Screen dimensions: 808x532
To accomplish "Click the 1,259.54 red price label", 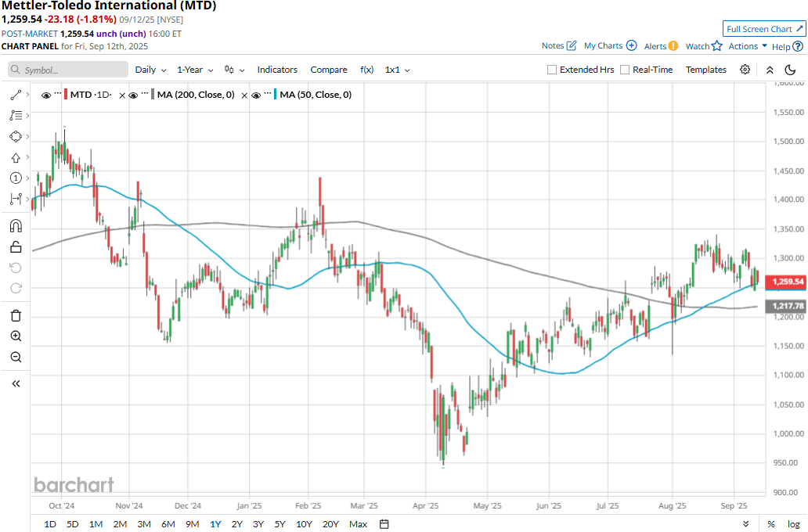I will [x=786, y=282].
